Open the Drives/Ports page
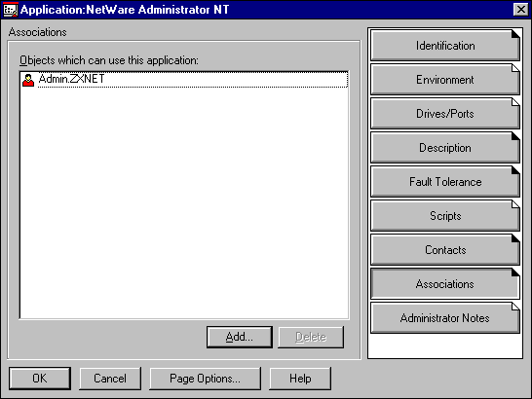The width and height of the screenshot is (532, 399). (445, 114)
